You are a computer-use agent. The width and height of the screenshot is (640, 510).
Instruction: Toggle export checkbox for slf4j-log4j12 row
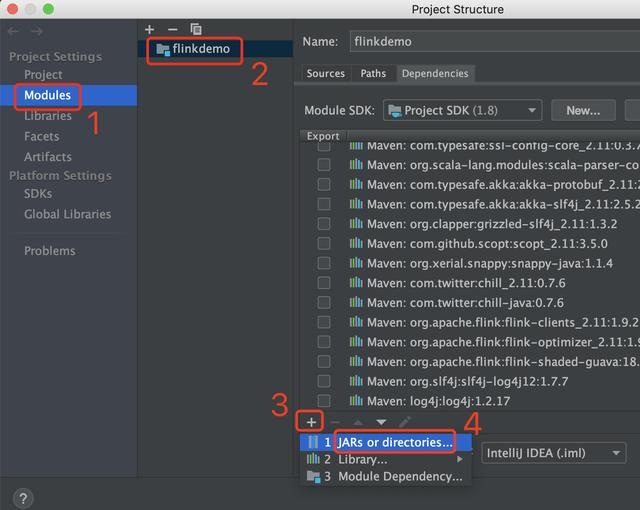click(324, 381)
